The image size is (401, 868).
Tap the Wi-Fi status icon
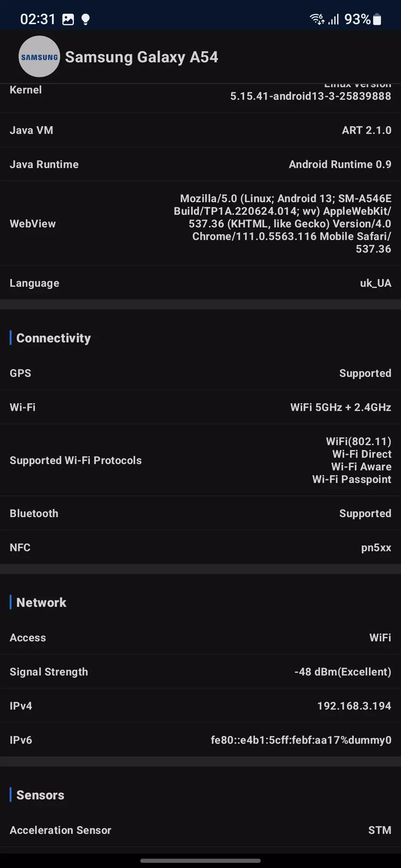[x=317, y=19]
